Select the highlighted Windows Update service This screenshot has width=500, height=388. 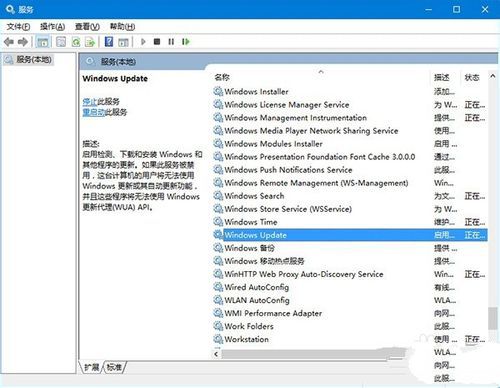(349, 235)
